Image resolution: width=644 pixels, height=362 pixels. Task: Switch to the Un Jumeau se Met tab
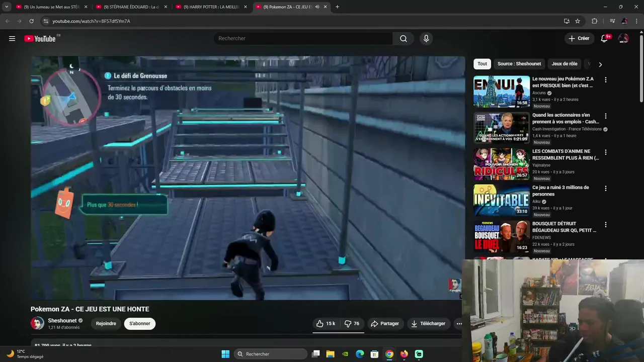click(x=51, y=7)
